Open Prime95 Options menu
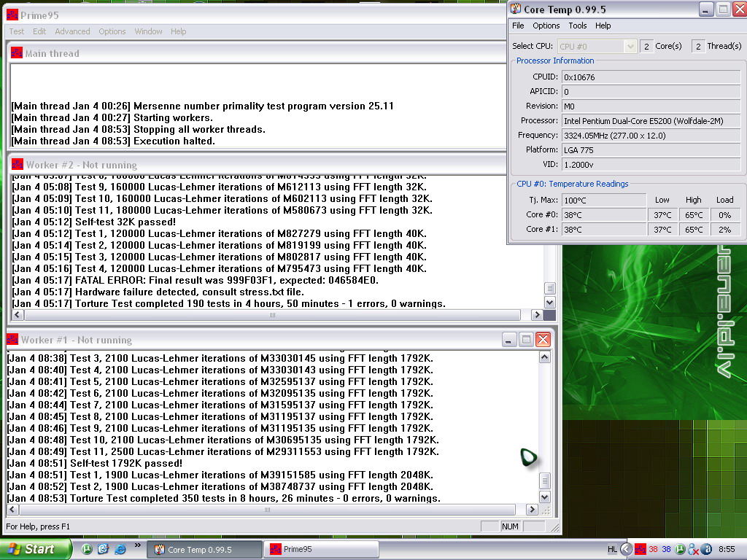Viewport: 747px width, 560px height. pos(112,31)
